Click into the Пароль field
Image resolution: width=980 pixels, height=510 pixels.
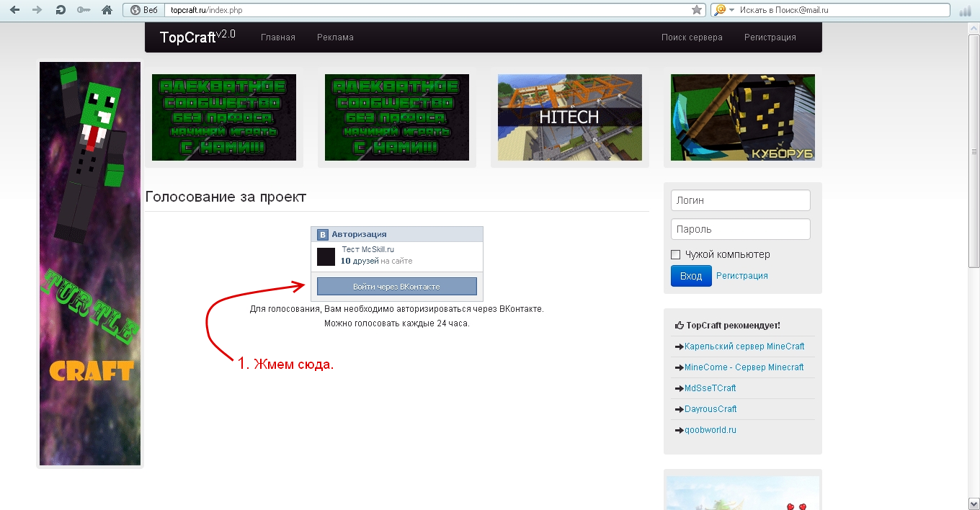(x=741, y=229)
